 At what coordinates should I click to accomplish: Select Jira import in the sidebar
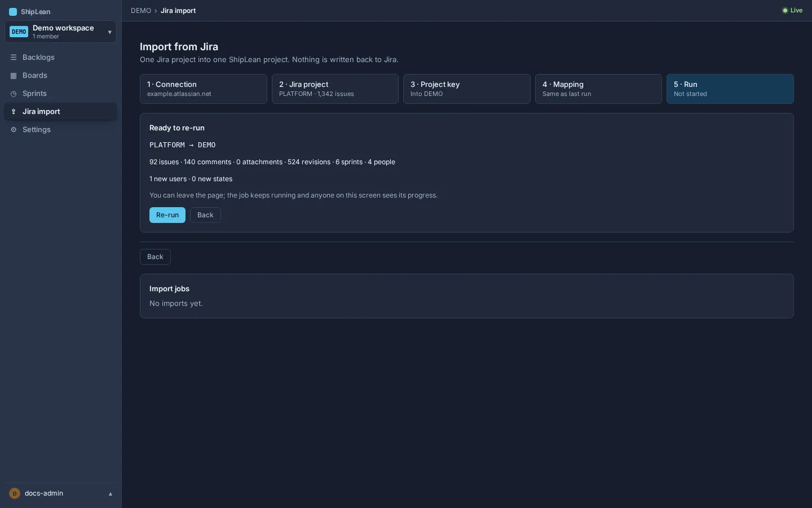coord(61,112)
